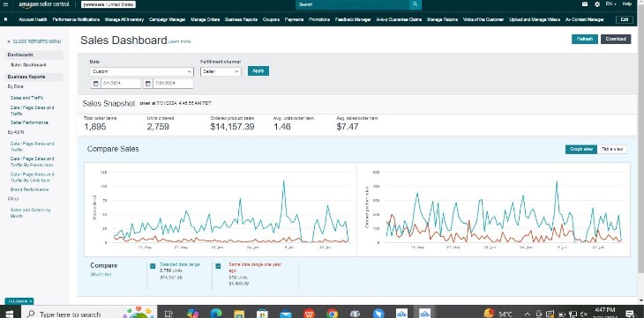Click What's this link under Compare

coord(101,275)
